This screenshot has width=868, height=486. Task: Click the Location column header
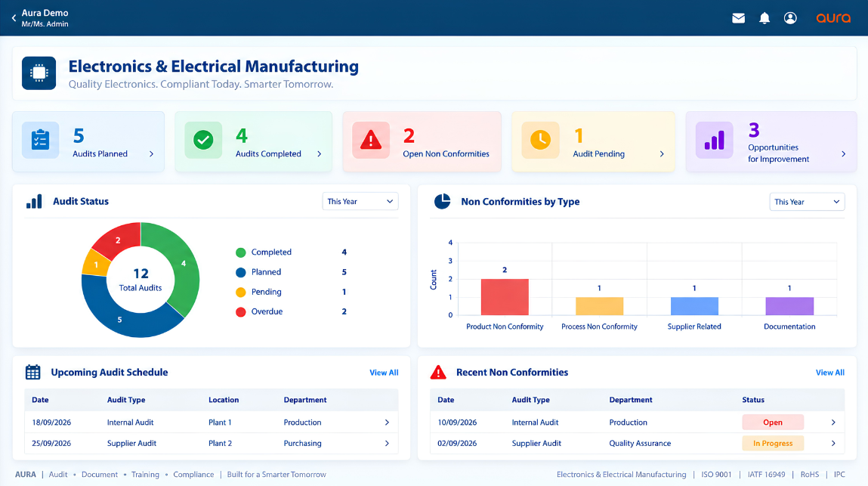pyautogui.click(x=224, y=400)
